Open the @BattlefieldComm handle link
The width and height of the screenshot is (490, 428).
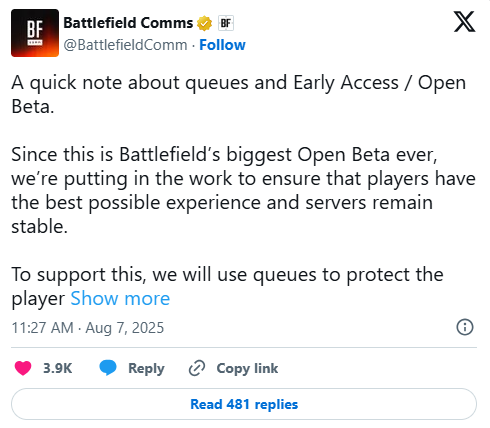point(125,45)
